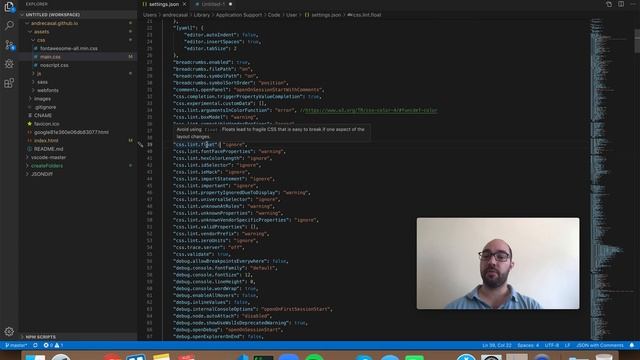Expand the vscode-master folder
This screenshot has height=360, width=640.
78,157
